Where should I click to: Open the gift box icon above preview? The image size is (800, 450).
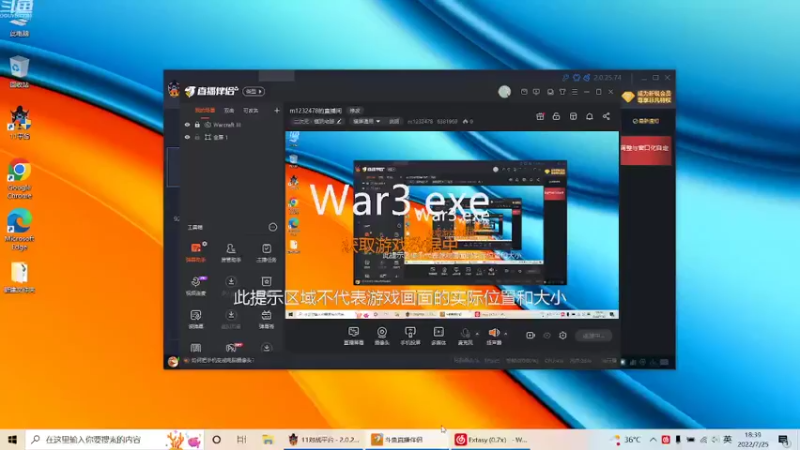(540, 116)
